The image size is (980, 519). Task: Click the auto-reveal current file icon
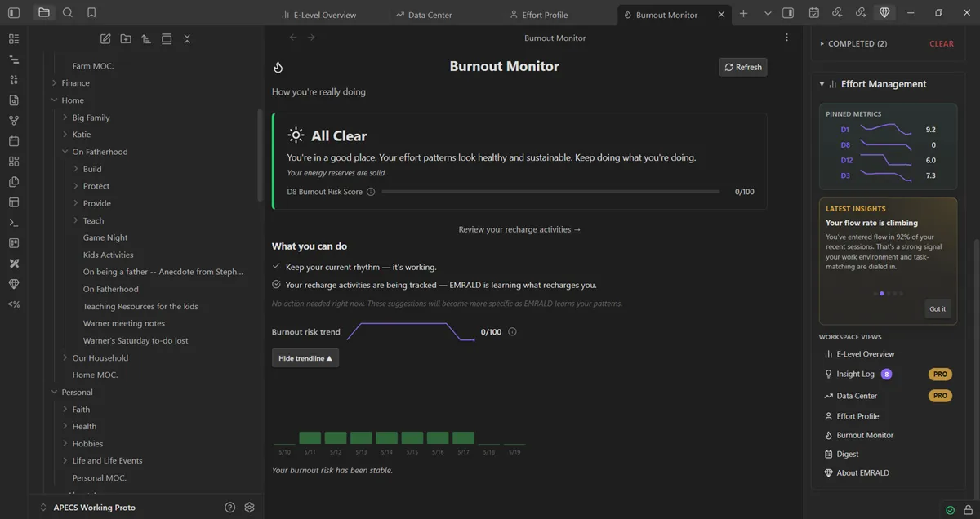(x=167, y=39)
